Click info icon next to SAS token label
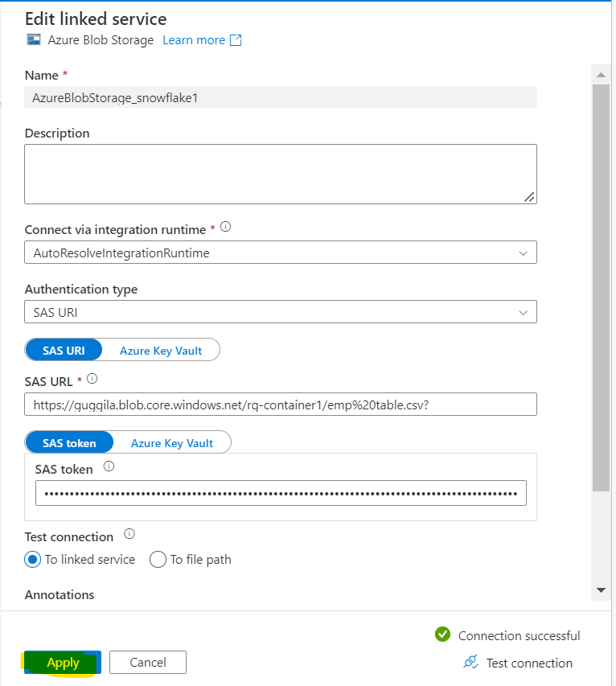 click(109, 466)
